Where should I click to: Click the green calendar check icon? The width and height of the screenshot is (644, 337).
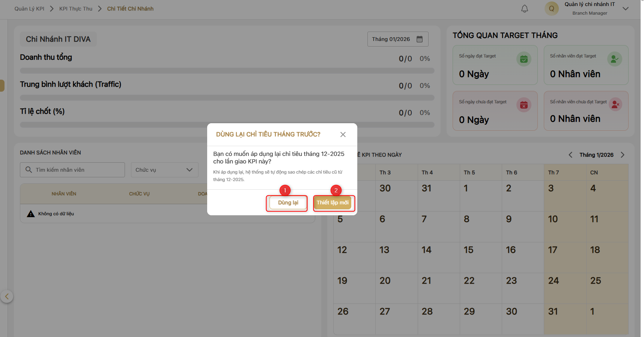click(524, 59)
